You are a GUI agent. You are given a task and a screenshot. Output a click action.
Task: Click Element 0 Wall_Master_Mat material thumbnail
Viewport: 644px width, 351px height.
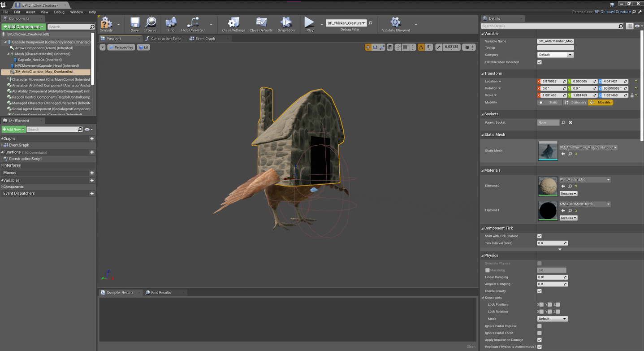(548, 186)
